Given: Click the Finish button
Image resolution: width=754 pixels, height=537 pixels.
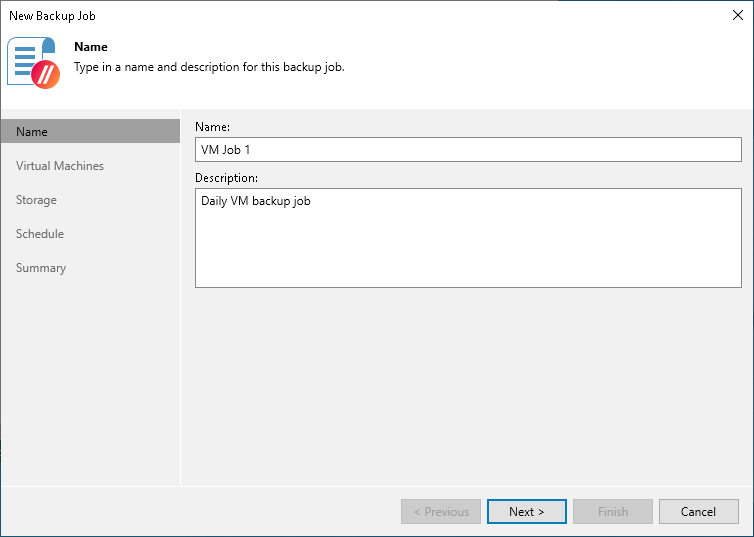Looking at the screenshot, I should pos(613,512).
